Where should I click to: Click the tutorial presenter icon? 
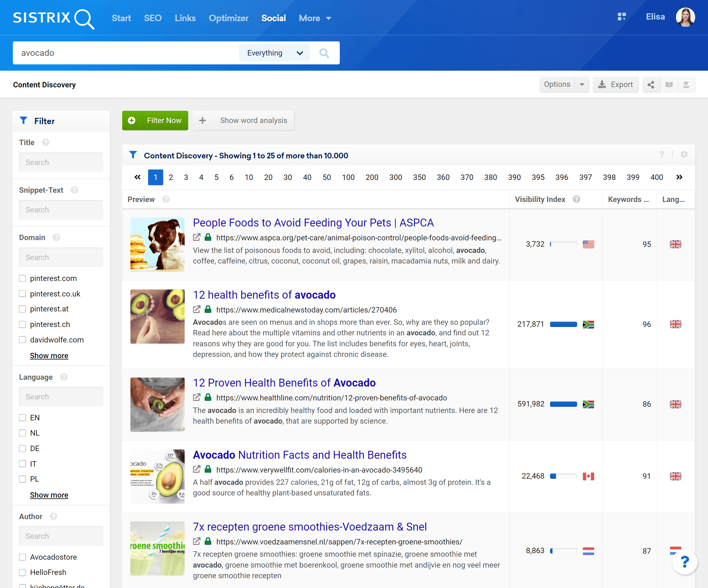click(686, 85)
